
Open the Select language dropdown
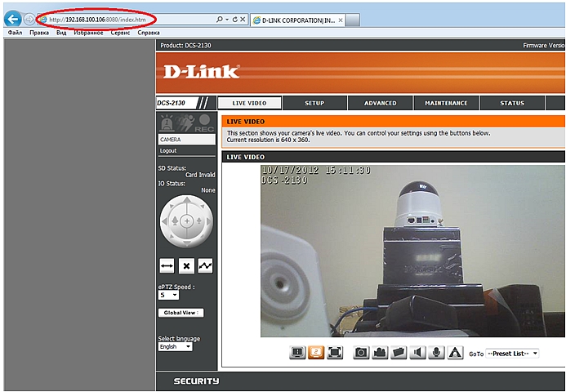click(176, 346)
